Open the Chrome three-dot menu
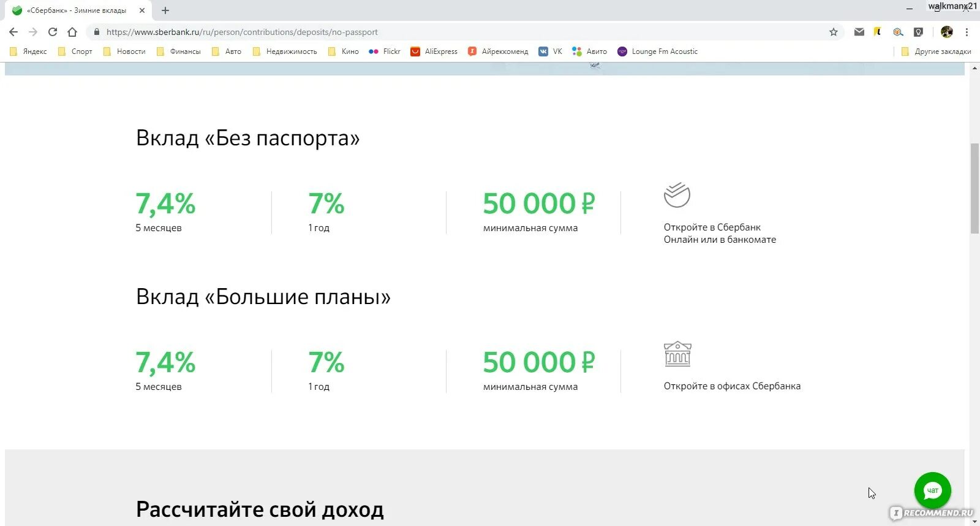The width and height of the screenshot is (980, 526). click(967, 32)
